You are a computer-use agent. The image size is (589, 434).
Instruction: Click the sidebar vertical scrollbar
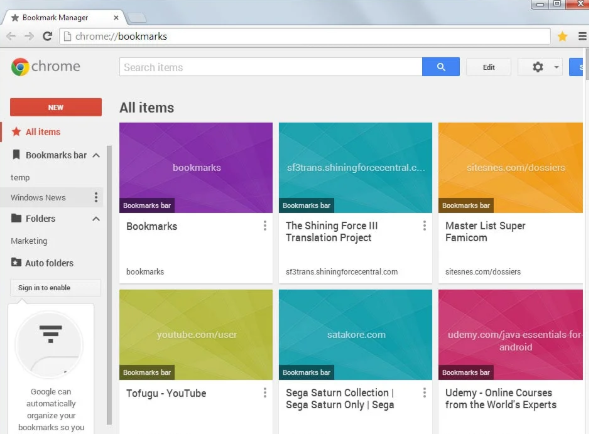click(109, 285)
